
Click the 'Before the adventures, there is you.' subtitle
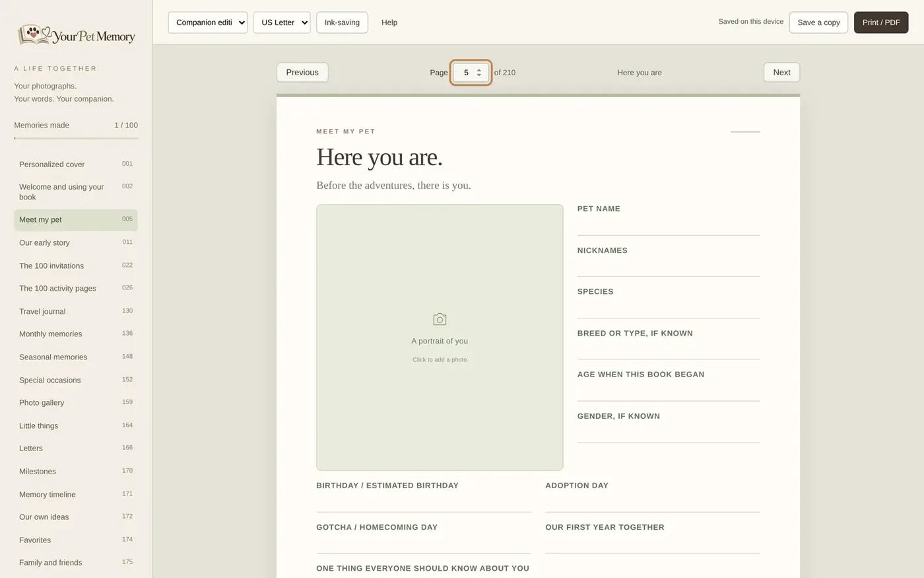393,186
